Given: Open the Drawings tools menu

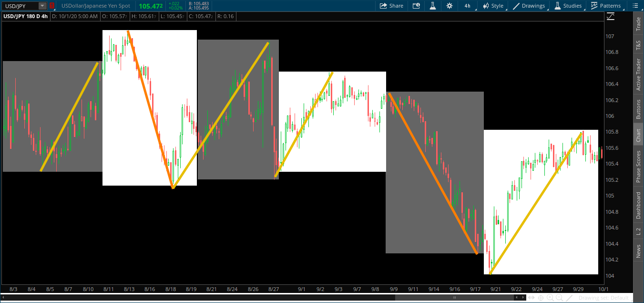Looking at the screenshot, I should point(529,6).
